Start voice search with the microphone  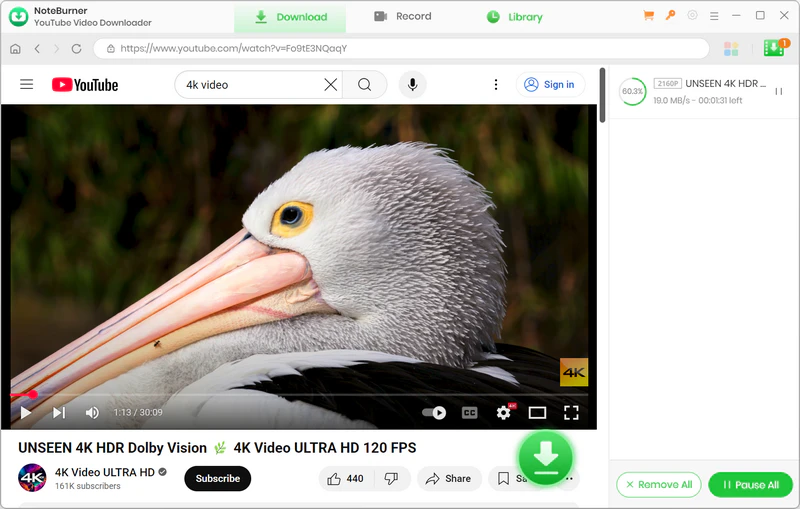pos(412,85)
